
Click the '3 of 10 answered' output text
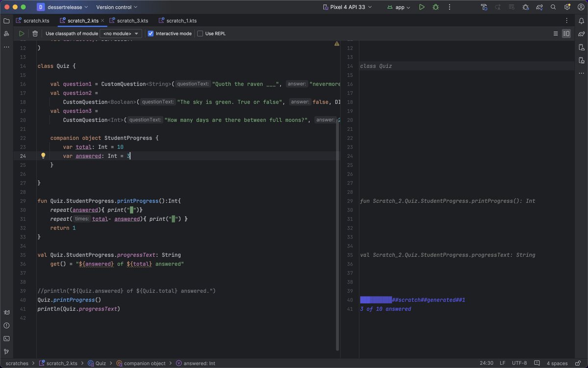pos(386,309)
